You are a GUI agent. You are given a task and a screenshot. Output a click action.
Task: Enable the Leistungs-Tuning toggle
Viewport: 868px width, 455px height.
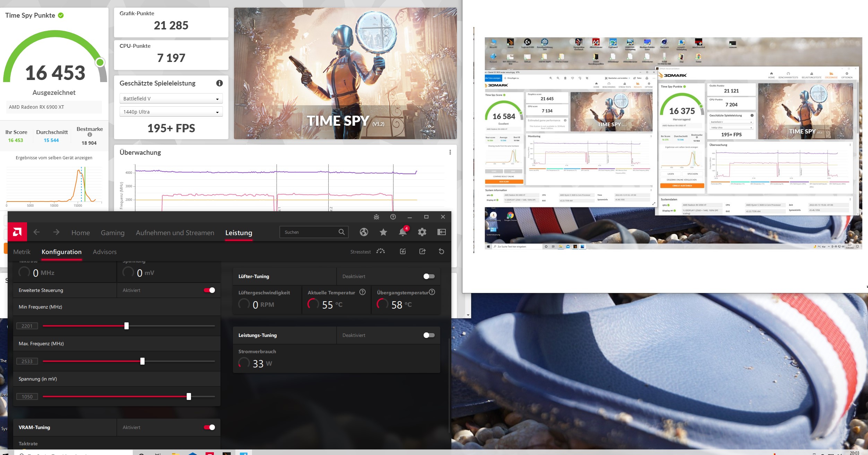click(x=429, y=335)
